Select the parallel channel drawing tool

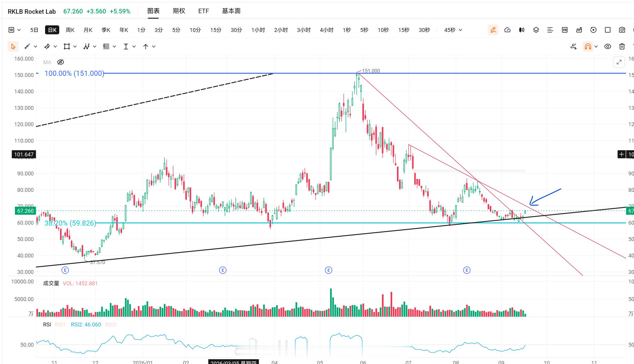coord(47,47)
